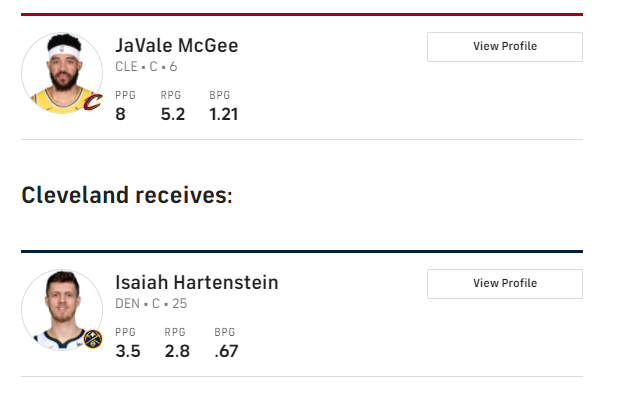Click Hartenstein's DEN • C • 25 info line
The height and width of the screenshot is (399, 622).
[151, 303]
